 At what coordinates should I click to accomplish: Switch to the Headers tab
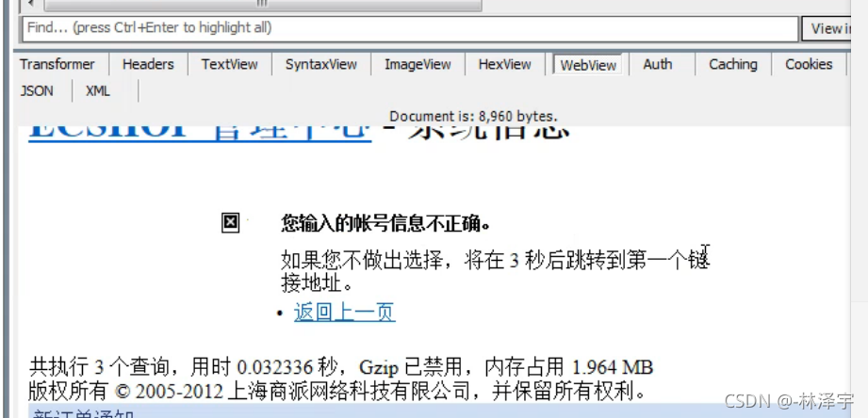148,65
